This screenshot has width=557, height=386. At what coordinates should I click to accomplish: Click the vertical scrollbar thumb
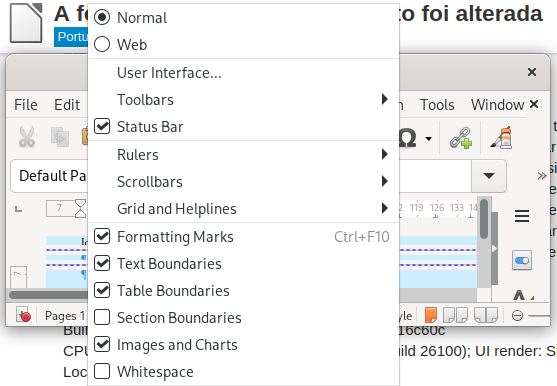(x=483, y=219)
